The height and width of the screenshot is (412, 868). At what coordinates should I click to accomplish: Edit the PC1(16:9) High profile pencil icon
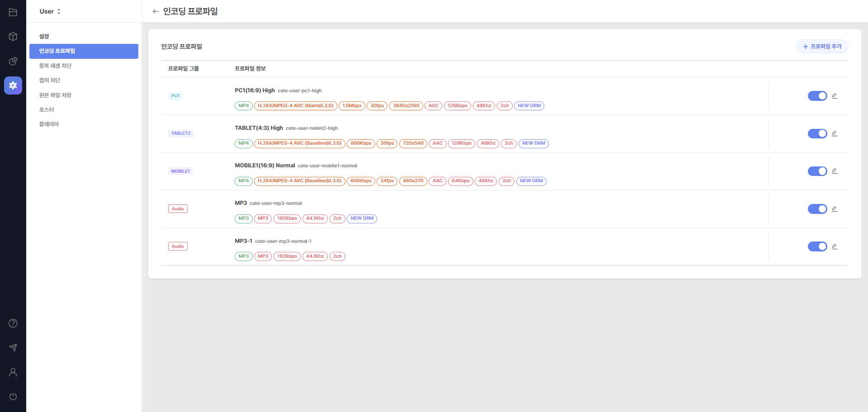(x=835, y=96)
